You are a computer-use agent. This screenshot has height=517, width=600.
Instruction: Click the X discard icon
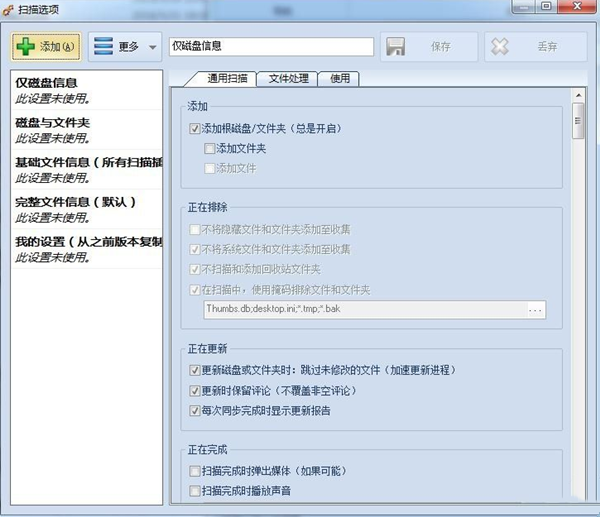(500, 47)
